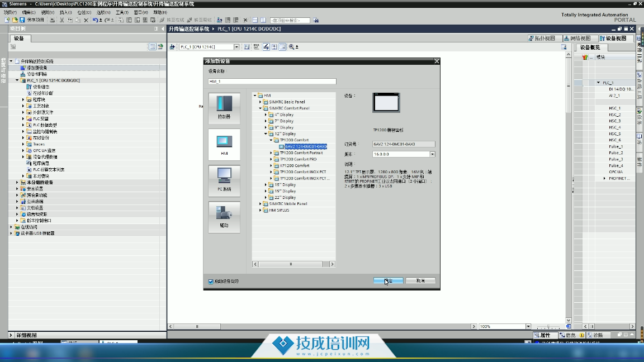
Task: Open PLC 报警文本列表 in project tree
Action: tap(49, 169)
